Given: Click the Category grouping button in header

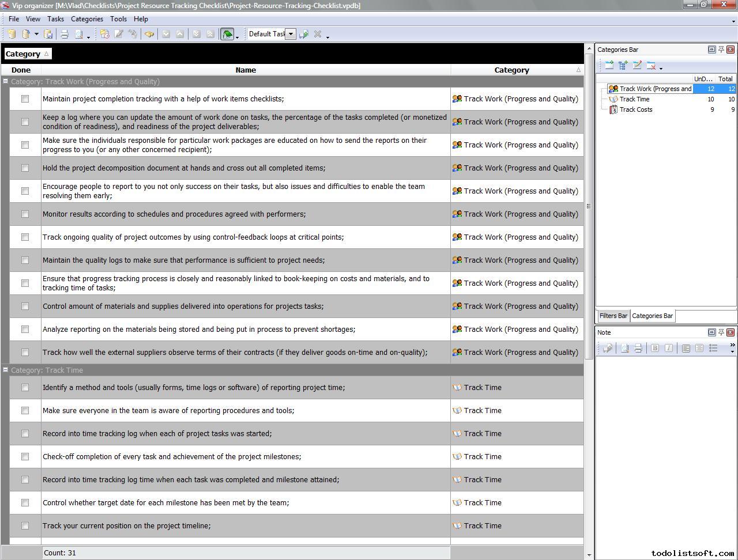Looking at the screenshot, I should point(28,54).
